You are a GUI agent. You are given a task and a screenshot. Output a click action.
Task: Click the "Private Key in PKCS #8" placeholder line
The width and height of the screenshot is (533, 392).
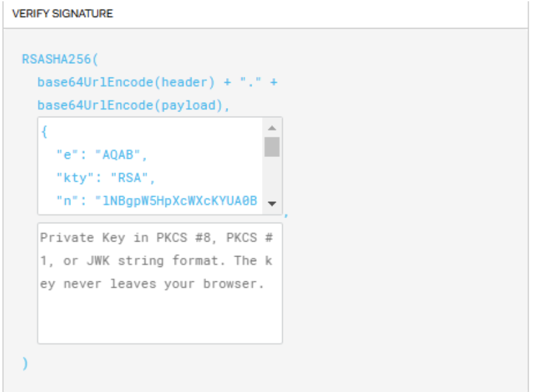[x=156, y=238]
